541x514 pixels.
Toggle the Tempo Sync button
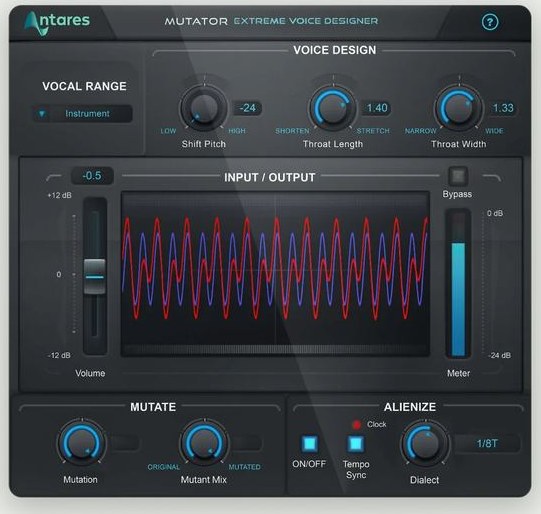tap(356, 444)
